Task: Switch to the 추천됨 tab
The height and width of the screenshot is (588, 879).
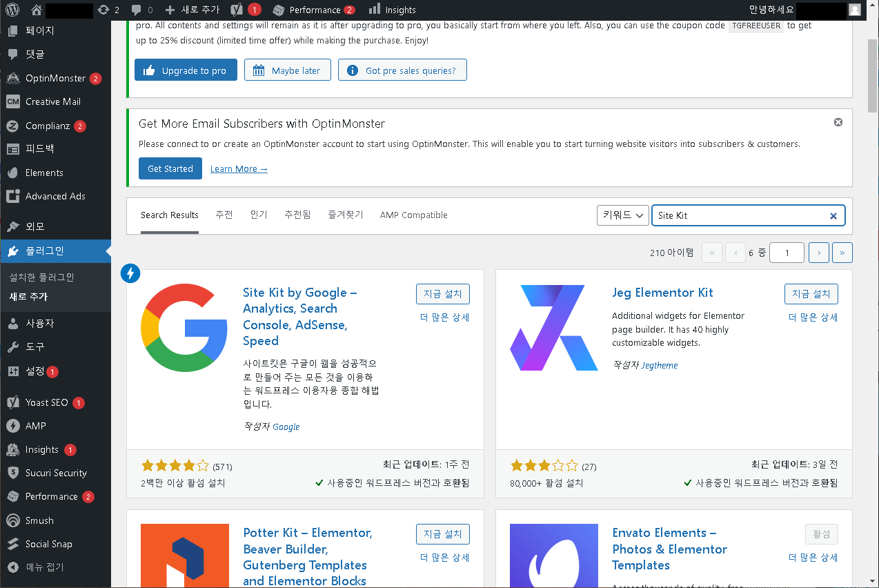Action: pos(297,215)
